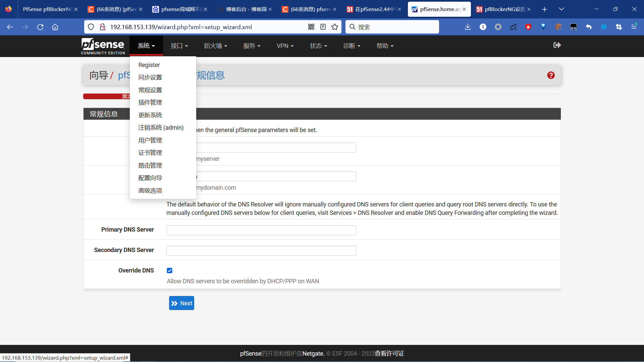Click the gray ring extension icon
Viewport: 644px width, 362px height.
[498, 27]
